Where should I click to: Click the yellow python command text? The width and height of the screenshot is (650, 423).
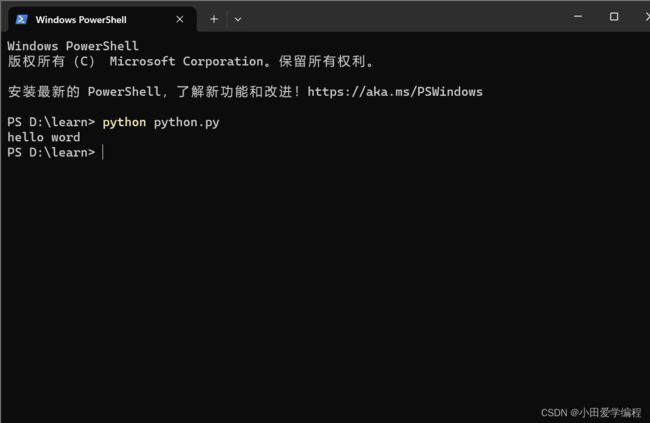[124, 122]
